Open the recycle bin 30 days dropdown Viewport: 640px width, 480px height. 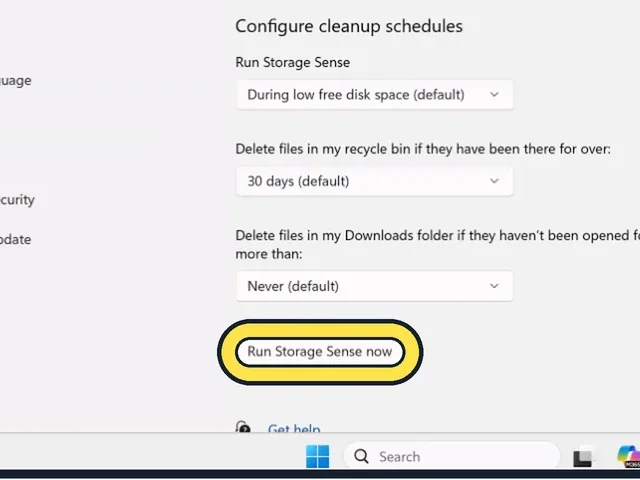click(374, 181)
